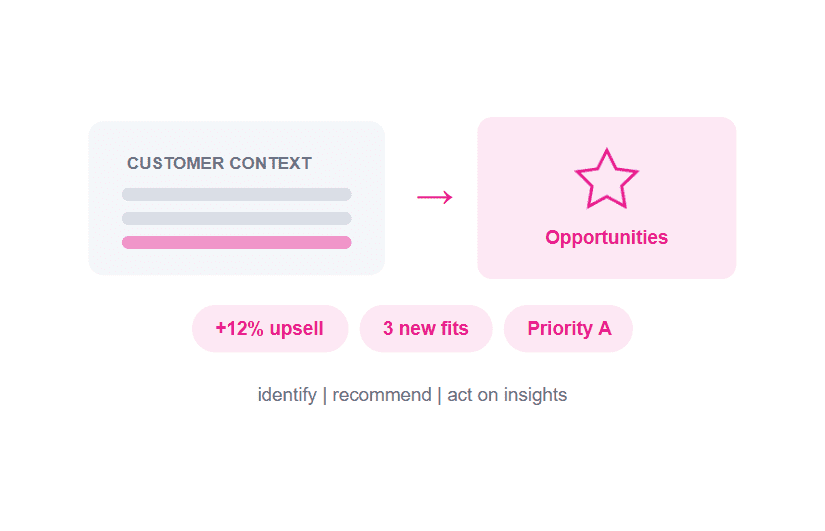Open the Priority A pill
Image resolution: width=825 pixels, height=531 pixels.
[568, 328]
